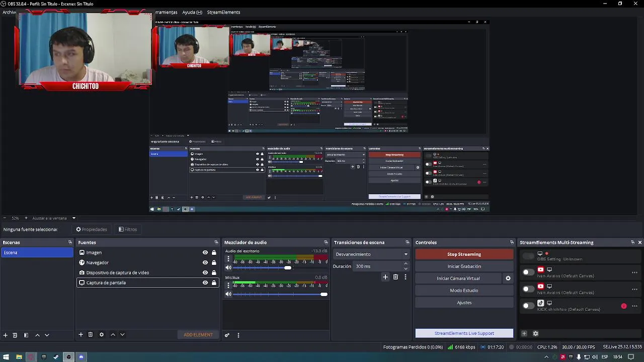644x362 pixels.
Task: Click Iniciar Grabación button
Action: click(x=464, y=266)
